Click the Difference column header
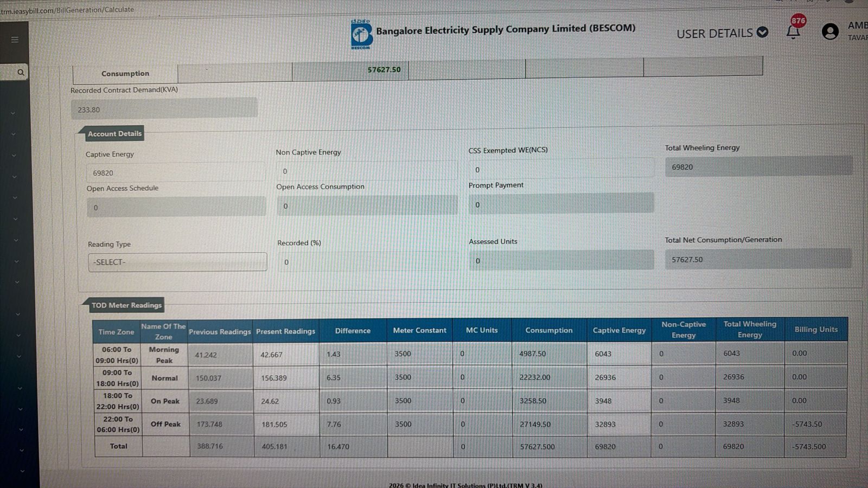Screen dimensions: 868x488 pos(353,330)
